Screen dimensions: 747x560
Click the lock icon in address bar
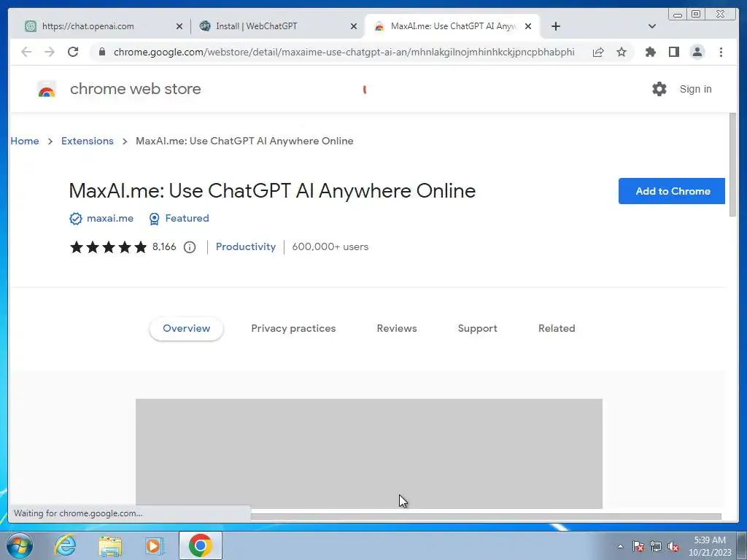point(102,52)
